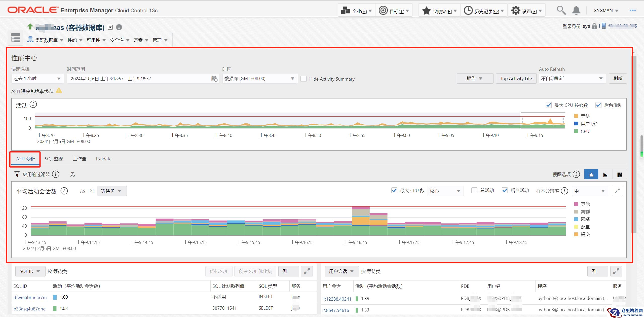Open the navigation tree sidebar icon

click(16, 38)
